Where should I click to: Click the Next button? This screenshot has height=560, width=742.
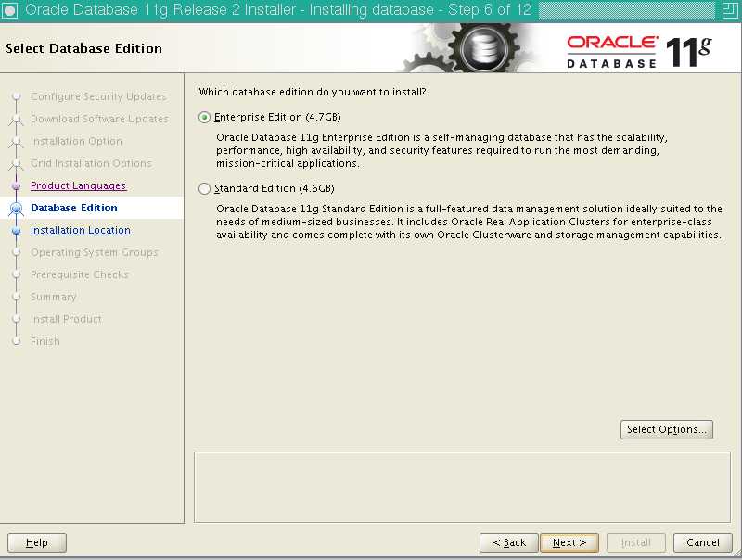coord(569,542)
